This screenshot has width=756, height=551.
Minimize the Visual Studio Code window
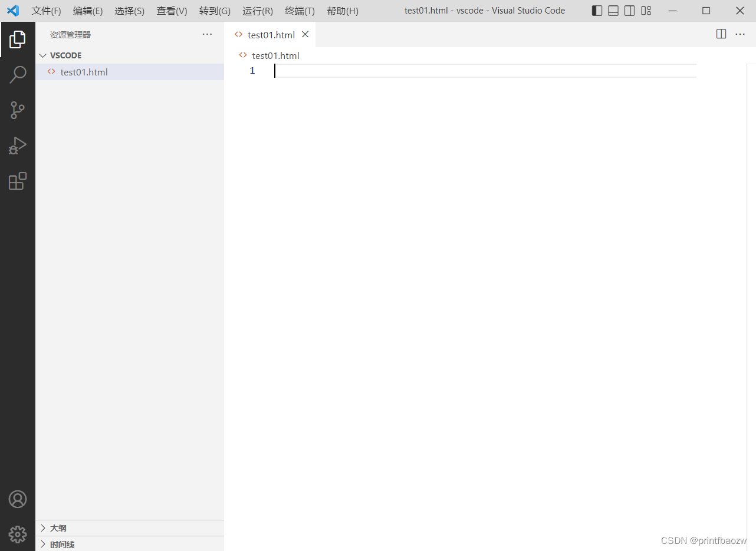click(x=672, y=11)
